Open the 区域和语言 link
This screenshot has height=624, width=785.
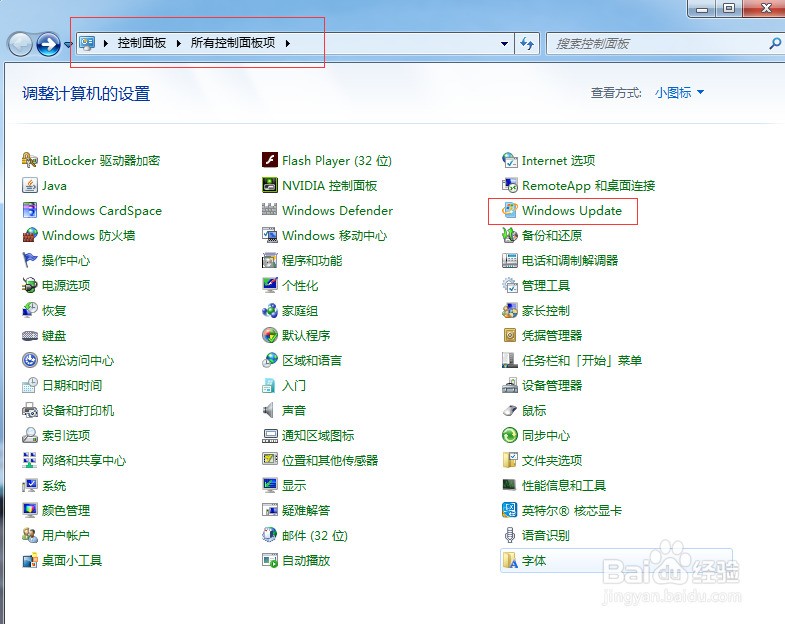(312, 361)
